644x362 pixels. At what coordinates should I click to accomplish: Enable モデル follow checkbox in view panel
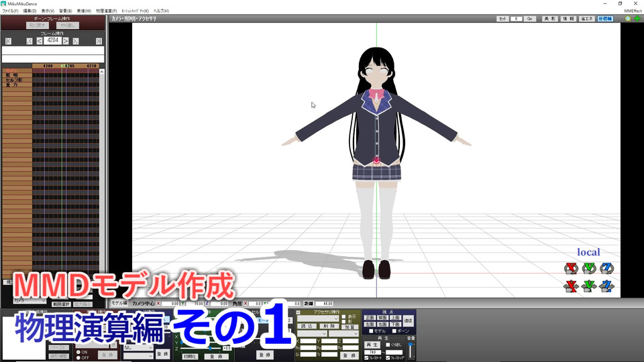click(x=371, y=330)
